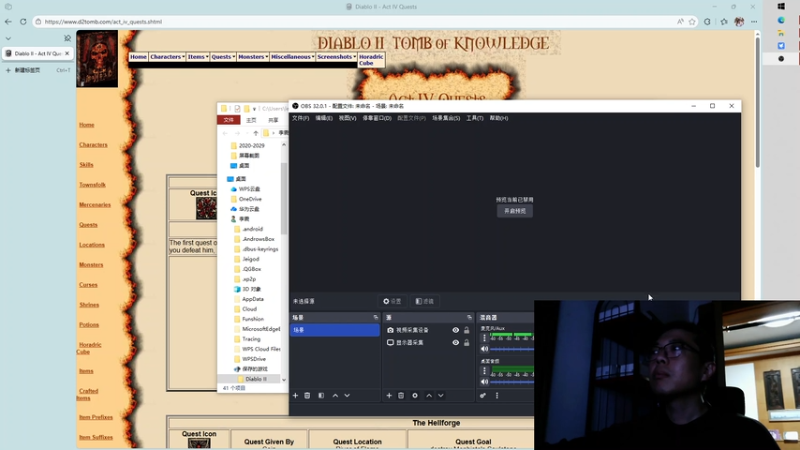Screen dimensions: 800x450
Task: Open mixer menu dots in mixer toolbar
Action: pos(497,395)
